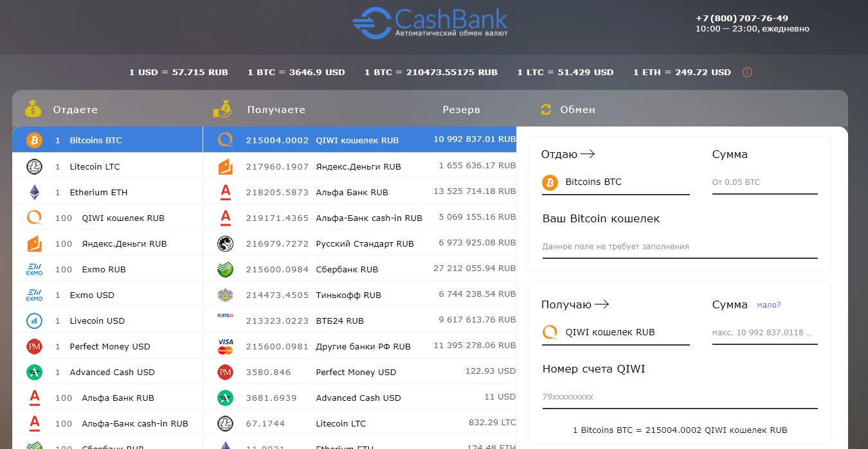Click the refresh arrows icon beside Обмен
This screenshot has width=868, height=449.
(546, 109)
